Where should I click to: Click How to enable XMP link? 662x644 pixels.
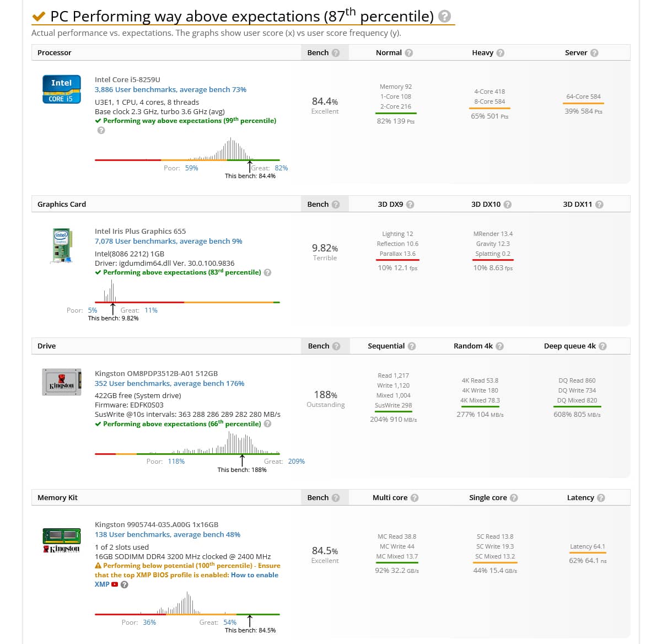pos(187,579)
